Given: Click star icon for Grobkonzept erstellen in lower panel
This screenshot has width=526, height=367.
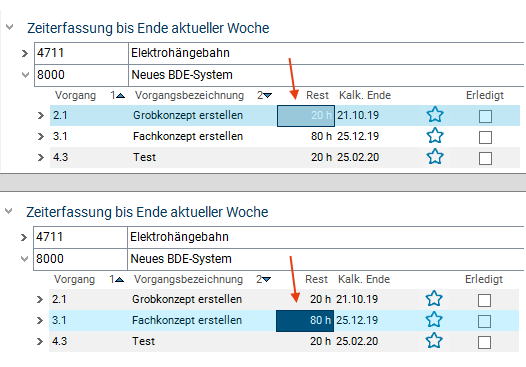Looking at the screenshot, I should coord(434,299).
